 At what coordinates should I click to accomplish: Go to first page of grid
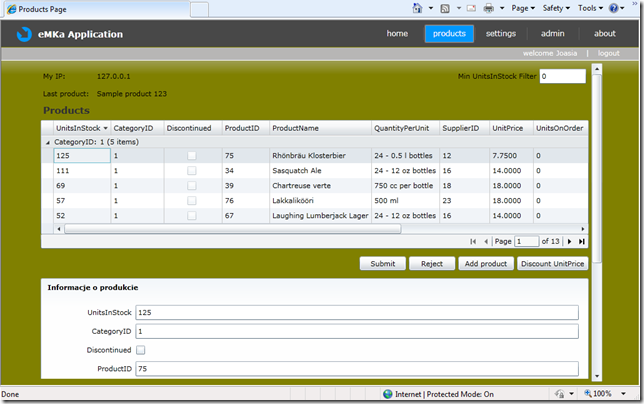[473, 241]
